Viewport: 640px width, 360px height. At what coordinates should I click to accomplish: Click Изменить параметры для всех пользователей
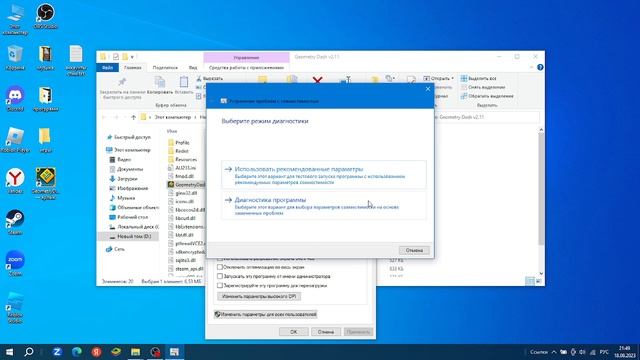tap(266, 315)
